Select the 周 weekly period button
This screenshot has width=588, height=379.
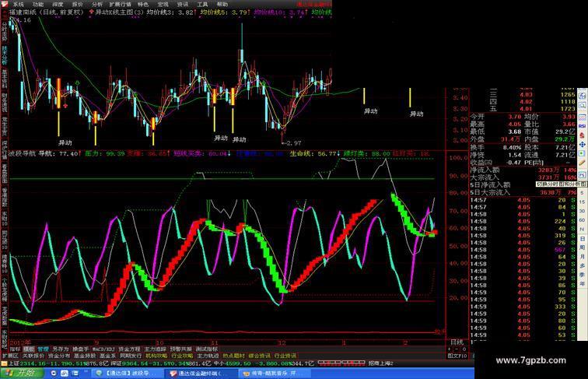[x=582, y=247]
